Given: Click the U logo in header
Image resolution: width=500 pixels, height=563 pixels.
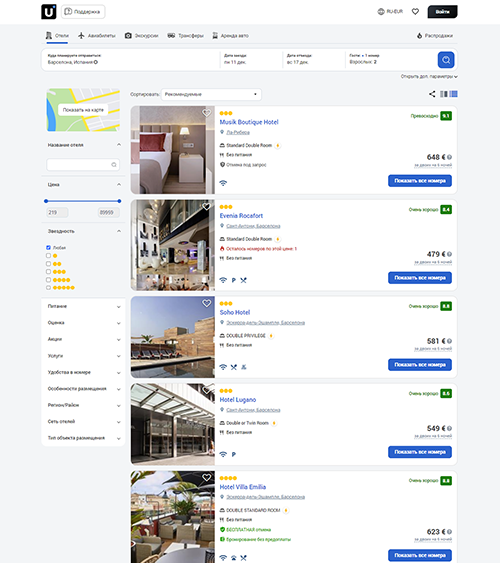Looking at the screenshot, I should (x=49, y=11).
